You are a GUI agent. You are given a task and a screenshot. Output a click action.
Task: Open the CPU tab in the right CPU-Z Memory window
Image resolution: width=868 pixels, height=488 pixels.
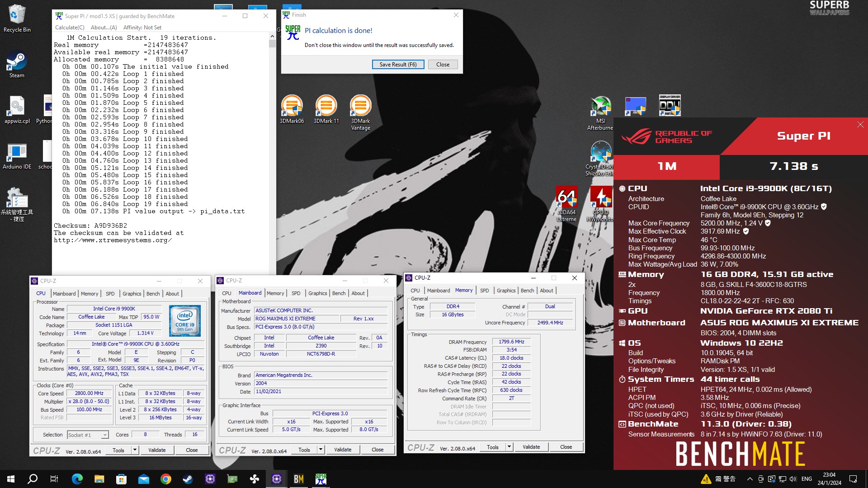point(415,291)
